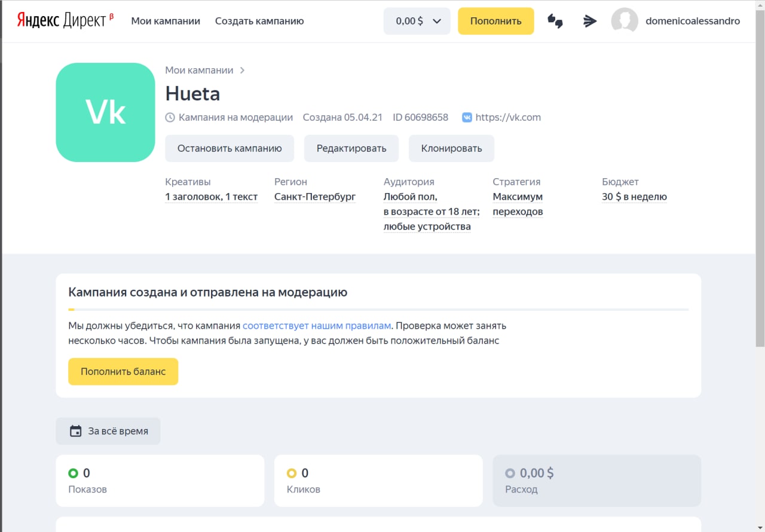Viewport: 765px width, 532px height.
Task: Click the Редактировать button
Action: pyautogui.click(x=351, y=148)
